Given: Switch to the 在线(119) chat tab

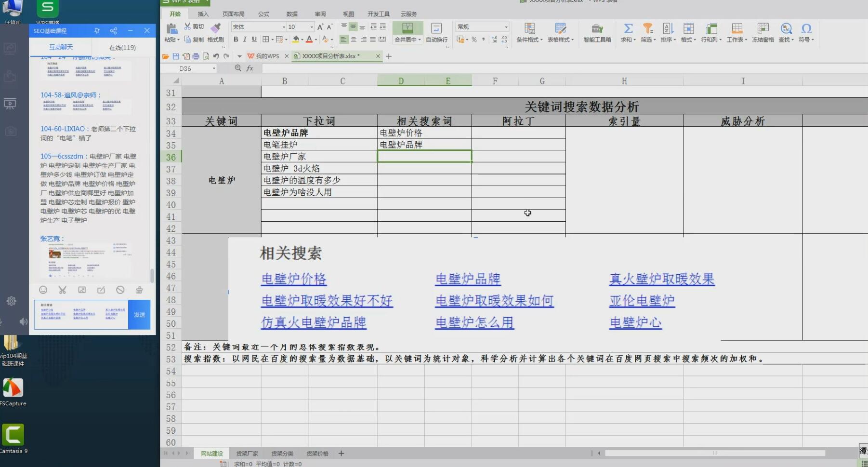Looking at the screenshot, I should 122,47.
